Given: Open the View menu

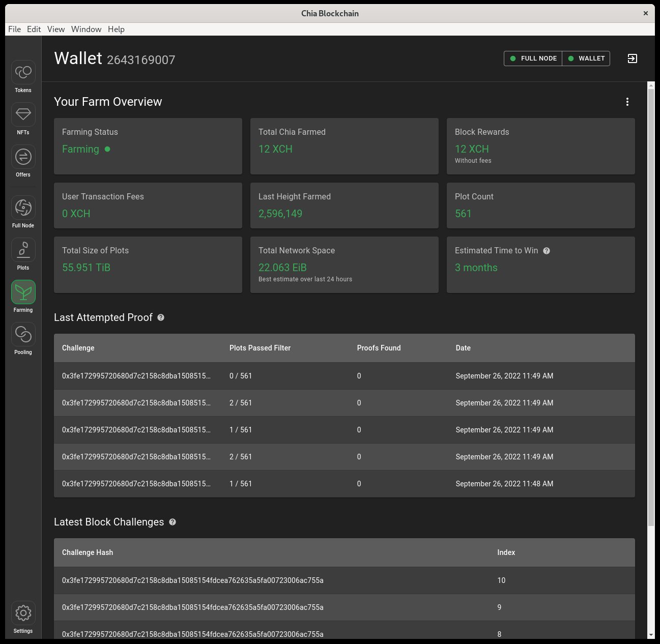Looking at the screenshot, I should point(56,29).
